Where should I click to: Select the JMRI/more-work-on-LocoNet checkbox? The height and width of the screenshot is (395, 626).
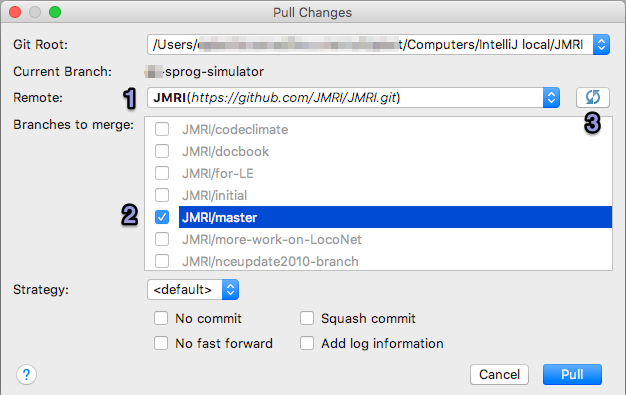coord(162,239)
